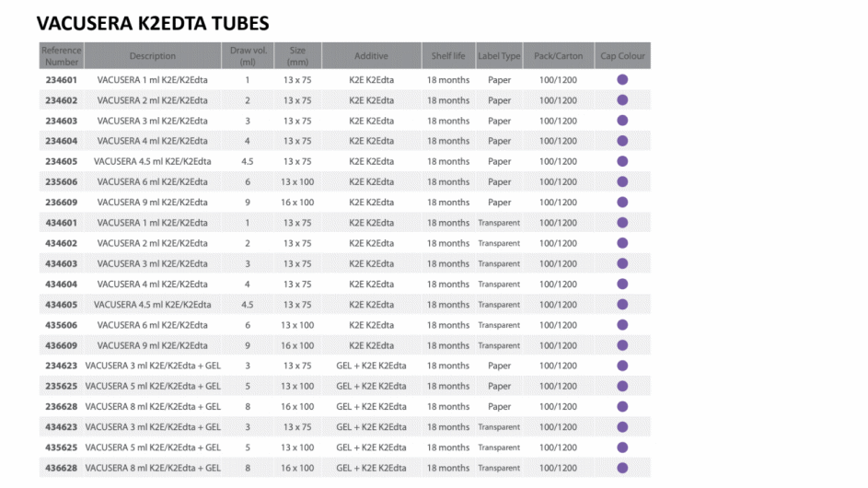Click reference number 434601
This screenshot has height=488, width=868.
pyautogui.click(x=62, y=223)
